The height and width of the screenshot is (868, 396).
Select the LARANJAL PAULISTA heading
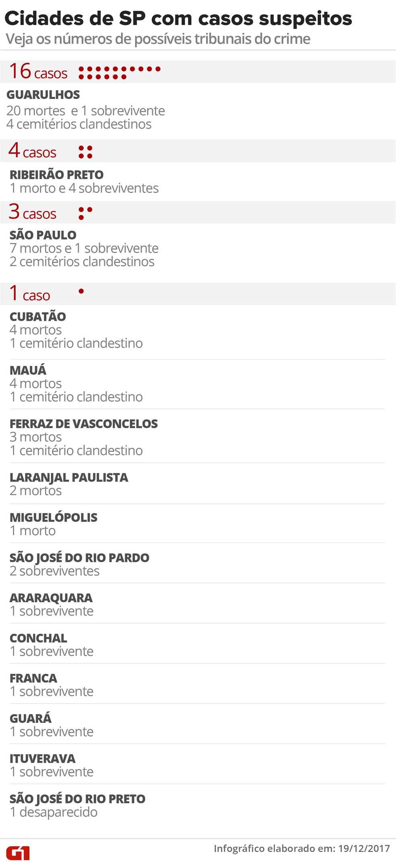(x=68, y=478)
